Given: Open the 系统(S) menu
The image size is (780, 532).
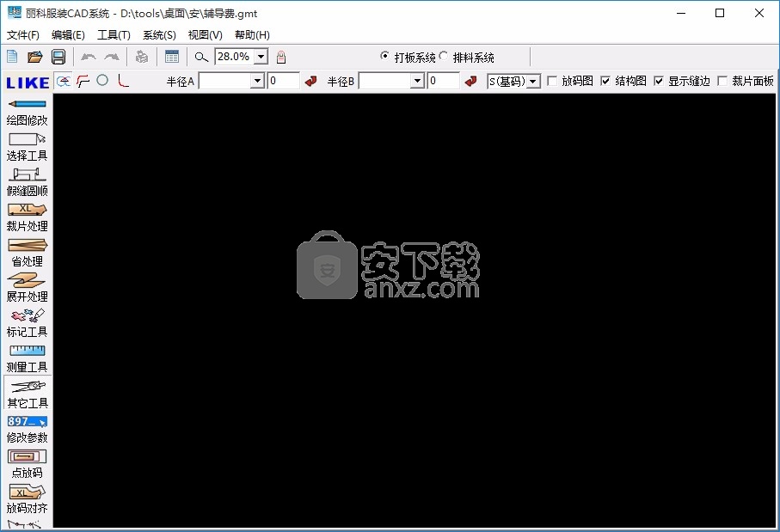Looking at the screenshot, I should 159,34.
